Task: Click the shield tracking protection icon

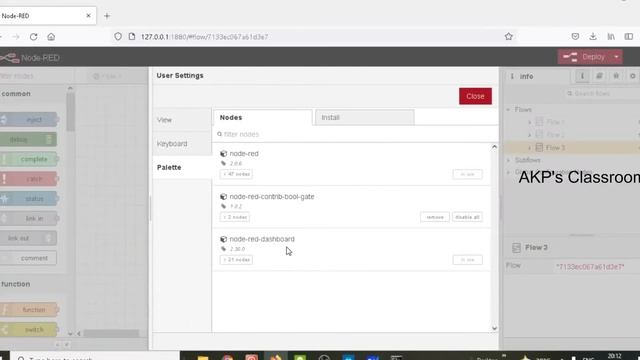Action: [x=118, y=36]
